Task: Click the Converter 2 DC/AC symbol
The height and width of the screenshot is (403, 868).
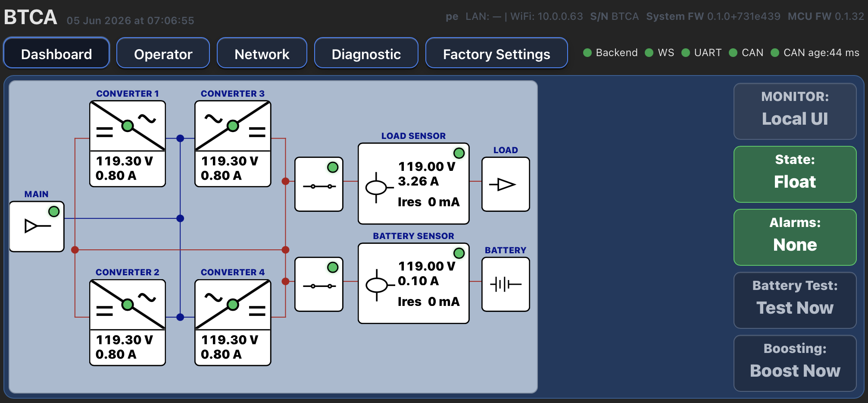Action: click(128, 305)
